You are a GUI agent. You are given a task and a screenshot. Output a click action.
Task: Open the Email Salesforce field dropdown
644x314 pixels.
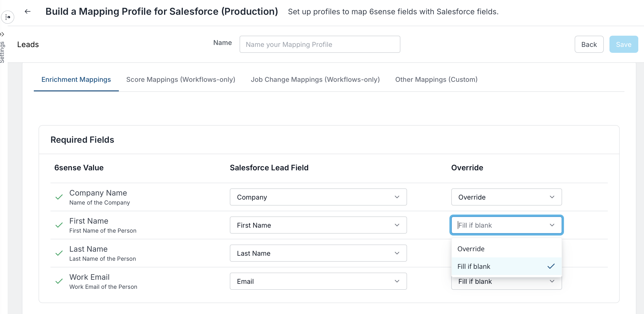[318, 281]
